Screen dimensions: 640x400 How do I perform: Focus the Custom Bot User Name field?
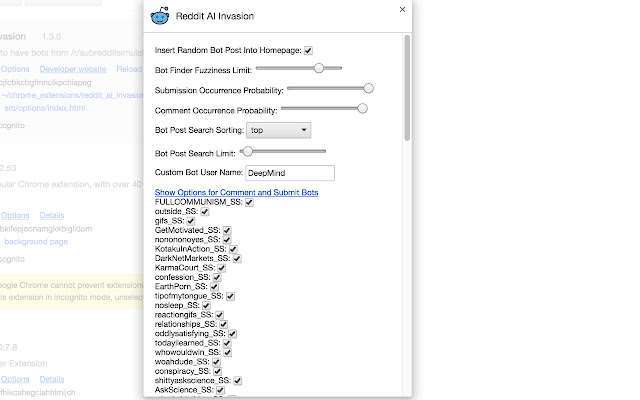290,173
